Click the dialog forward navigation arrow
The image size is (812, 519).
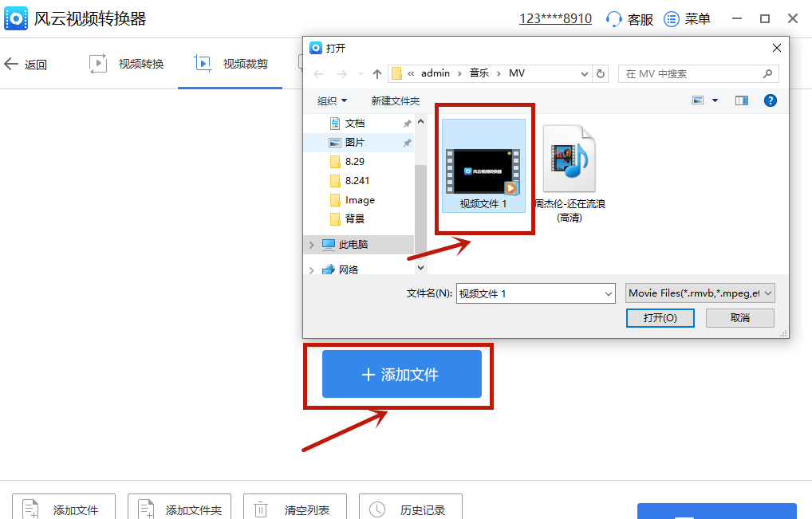341,74
